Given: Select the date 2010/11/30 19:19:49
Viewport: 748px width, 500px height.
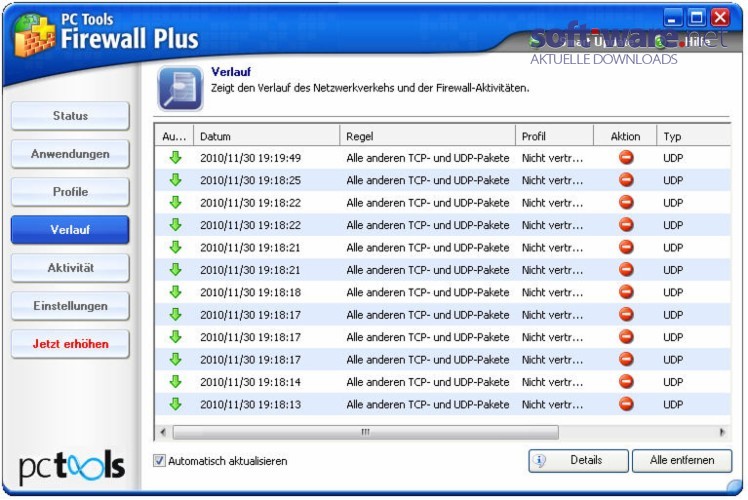Looking at the screenshot, I should click(x=250, y=158).
